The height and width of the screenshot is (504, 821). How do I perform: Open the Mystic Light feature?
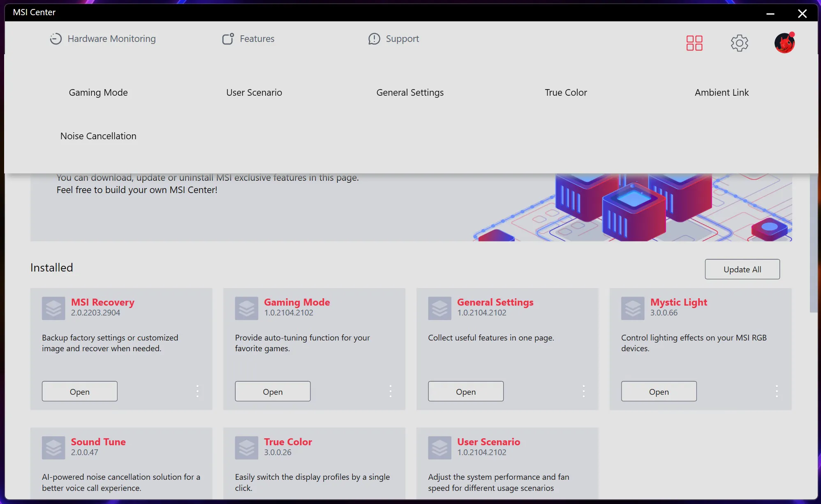point(659,391)
